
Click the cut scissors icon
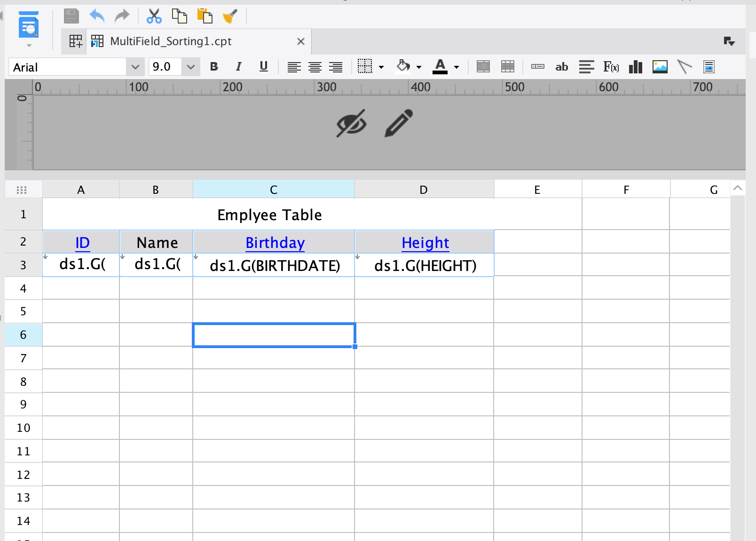154,16
